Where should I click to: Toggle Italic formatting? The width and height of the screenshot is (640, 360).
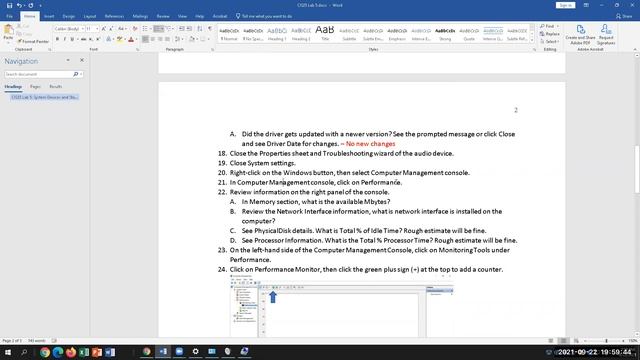[64, 39]
